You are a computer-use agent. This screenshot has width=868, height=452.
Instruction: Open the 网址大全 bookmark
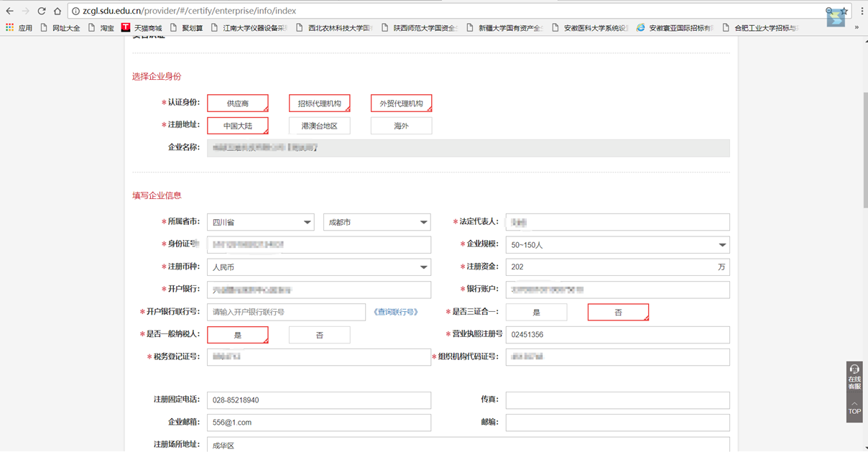click(60, 28)
